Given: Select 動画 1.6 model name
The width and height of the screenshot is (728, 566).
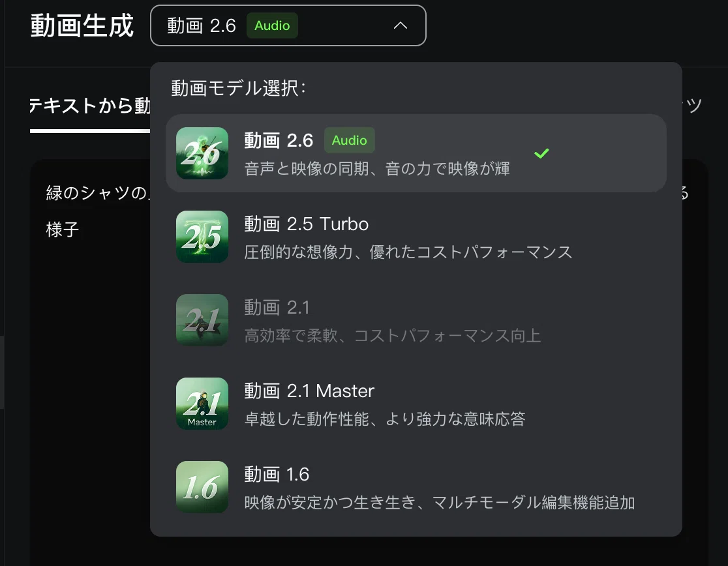Looking at the screenshot, I should (x=277, y=475).
